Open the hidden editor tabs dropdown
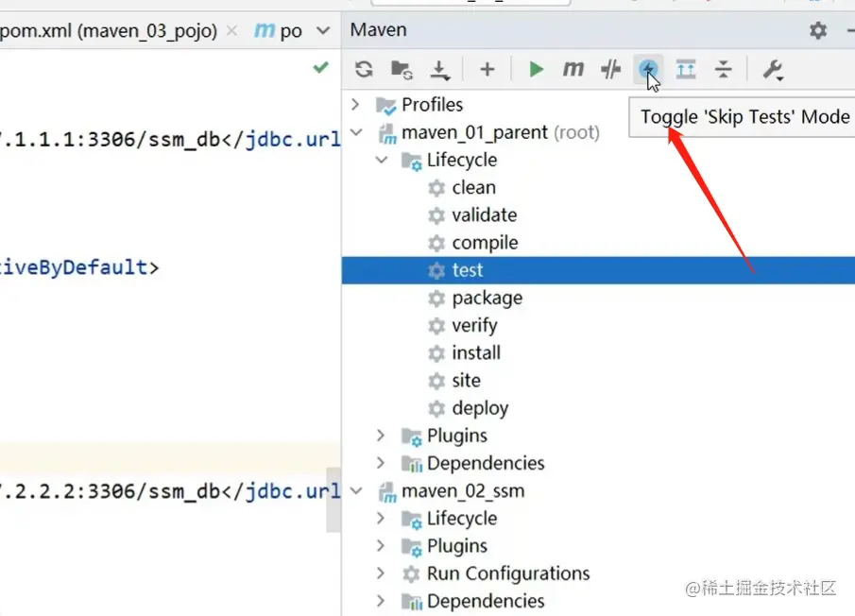The width and height of the screenshot is (855, 616). coord(323,30)
